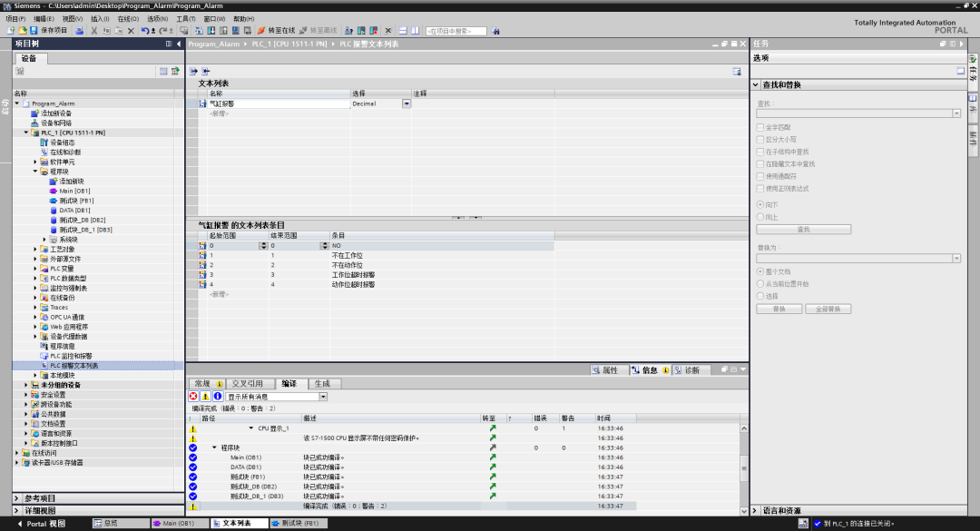Check the 在子结构中查找 checkbox
The height and width of the screenshot is (531, 980).
point(760,152)
